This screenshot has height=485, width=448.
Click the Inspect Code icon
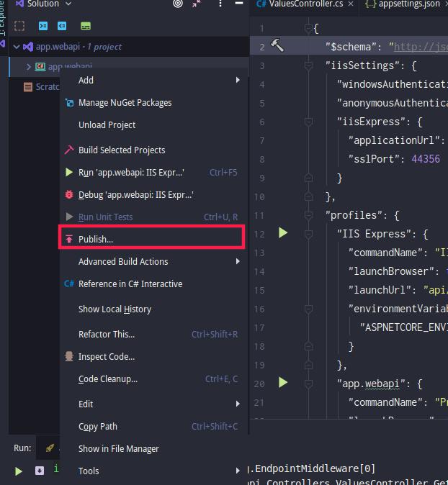click(x=69, y=356)
